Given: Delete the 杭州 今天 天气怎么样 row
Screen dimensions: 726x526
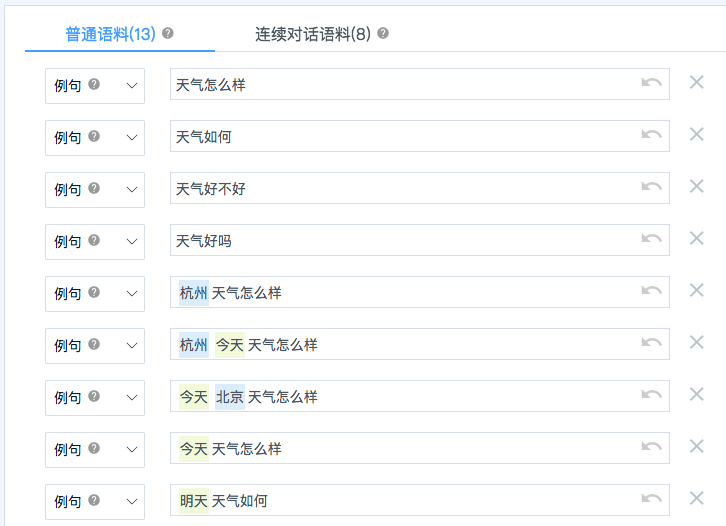Looking at the screenshot, I should pos(697,342).
